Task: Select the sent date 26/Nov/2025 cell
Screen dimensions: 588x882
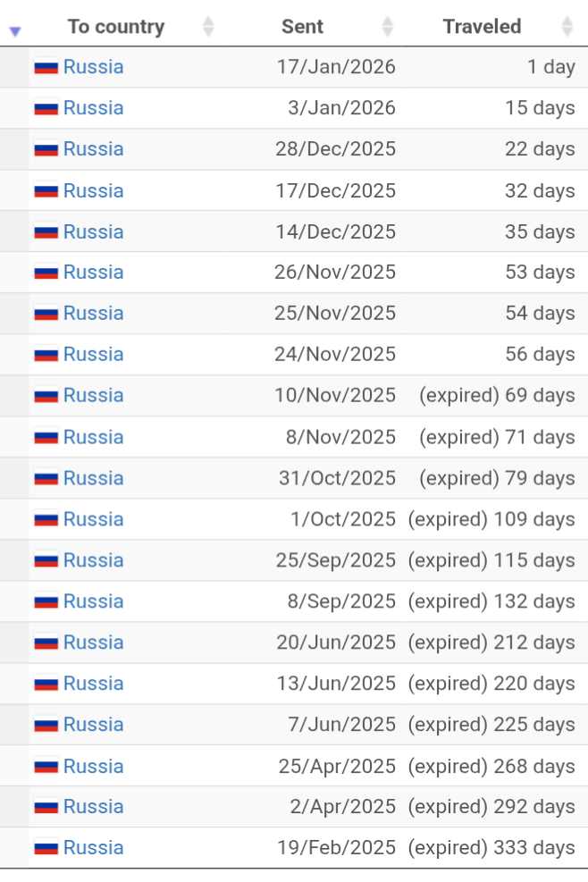Action: click(x=335, y=273)
